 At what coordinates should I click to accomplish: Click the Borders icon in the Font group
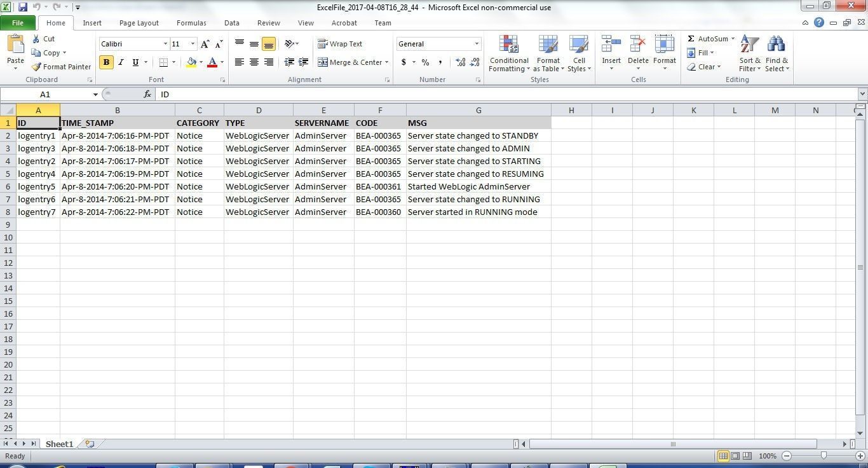coord(163,62)
